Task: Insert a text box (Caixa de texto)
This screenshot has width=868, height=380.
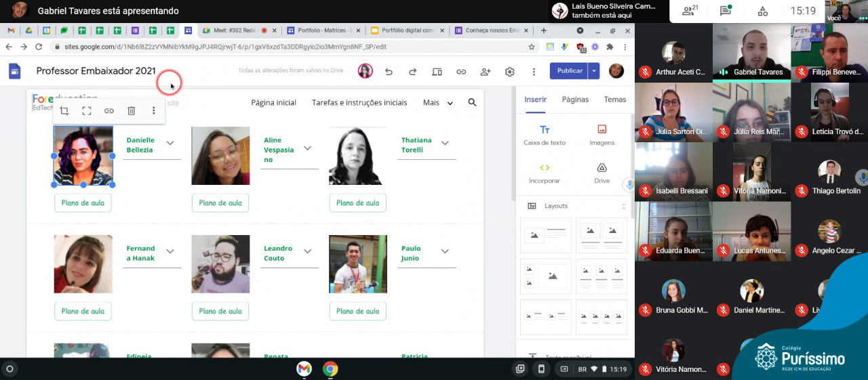Action: (x=545, y=135)
